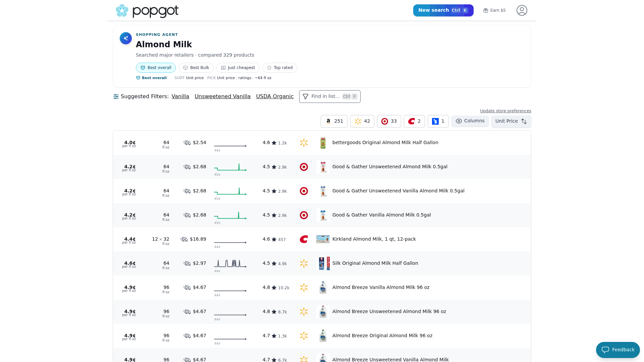Screen dimensions: 644x362
Task: Open the user account profile icon
Action: (522, 10)
